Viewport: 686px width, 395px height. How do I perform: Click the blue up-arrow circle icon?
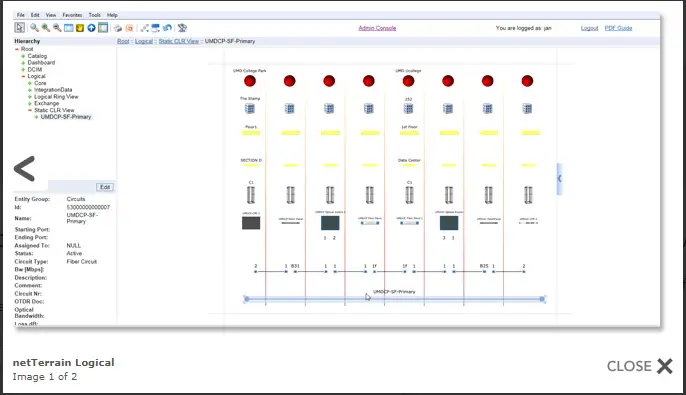tap(91, 28)
